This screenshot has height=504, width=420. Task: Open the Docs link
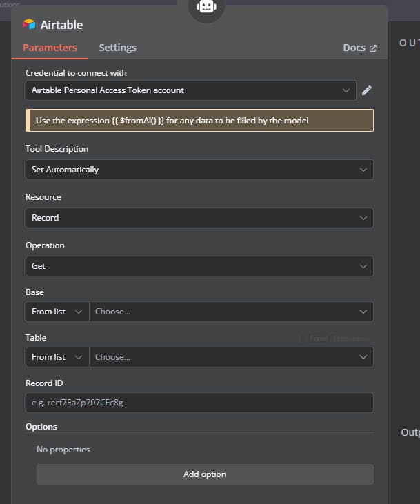tap(354, 48)
